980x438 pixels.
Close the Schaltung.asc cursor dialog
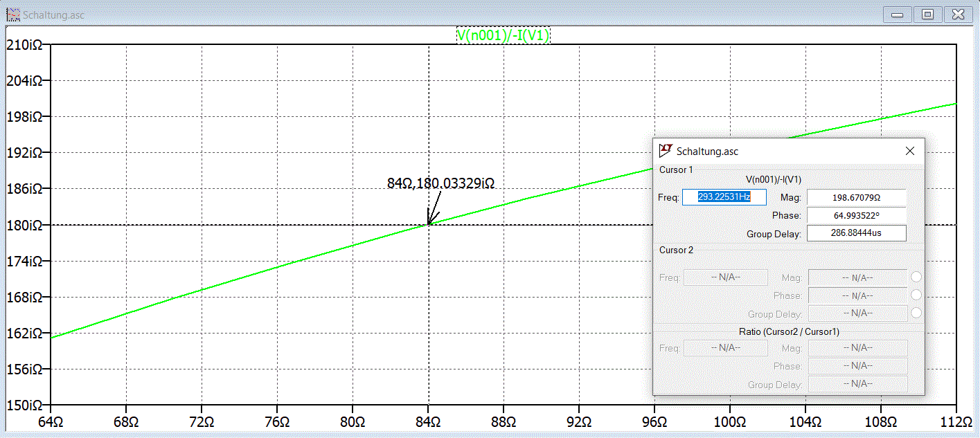(910, 151)
